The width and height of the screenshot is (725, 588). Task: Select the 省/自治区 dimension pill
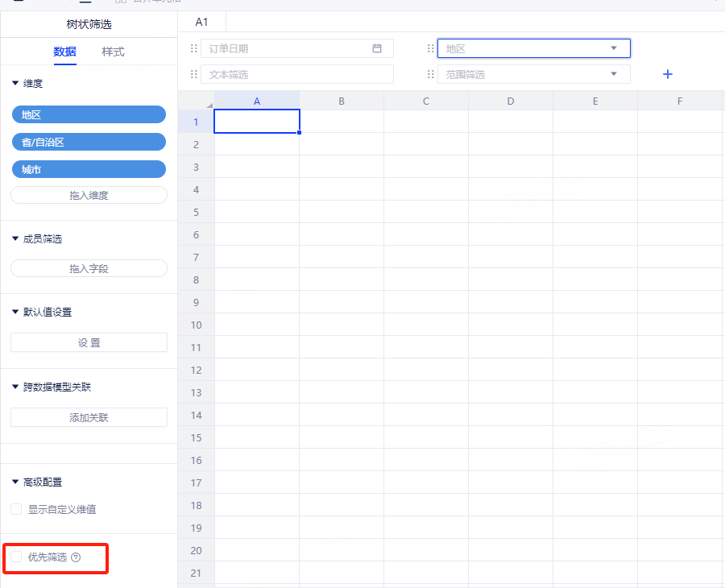click(x=89, y=142)
